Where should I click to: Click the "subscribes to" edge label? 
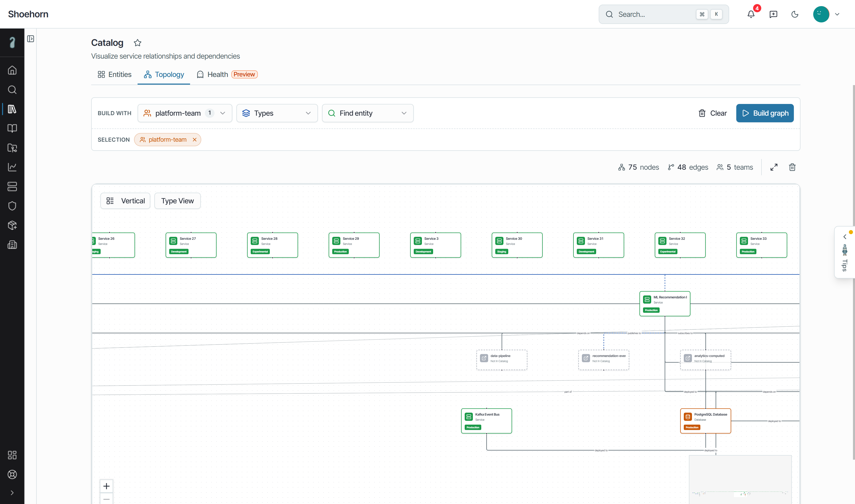click(x=685, y=333)
